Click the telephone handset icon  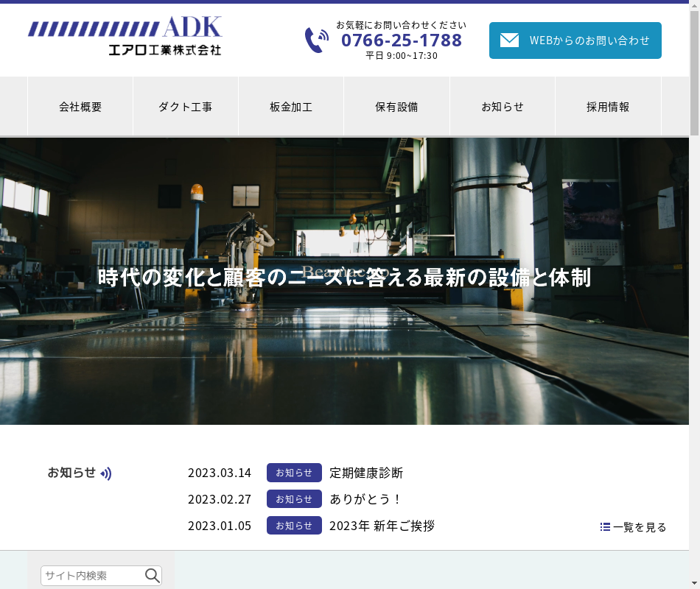[x=316, y=40]
